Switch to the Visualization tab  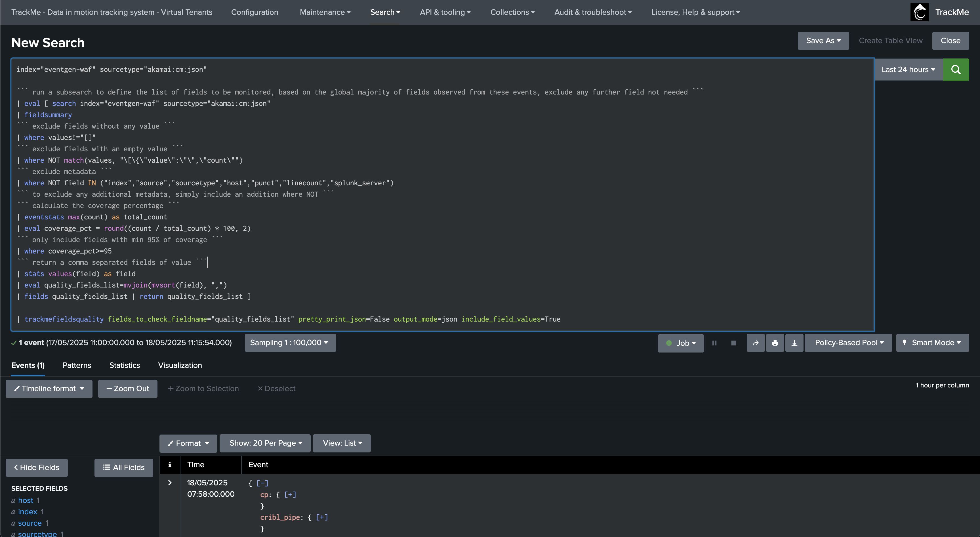point(180,365)
